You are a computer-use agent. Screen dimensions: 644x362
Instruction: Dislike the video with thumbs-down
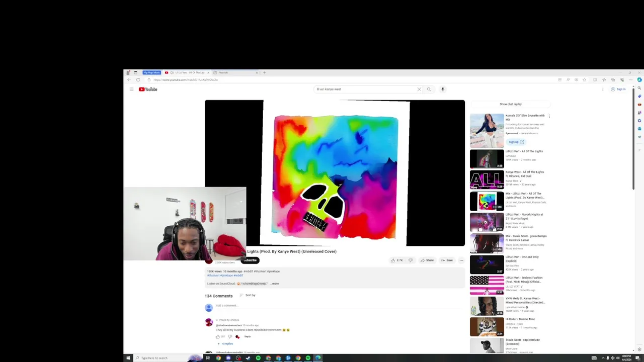tap(411, 260)
